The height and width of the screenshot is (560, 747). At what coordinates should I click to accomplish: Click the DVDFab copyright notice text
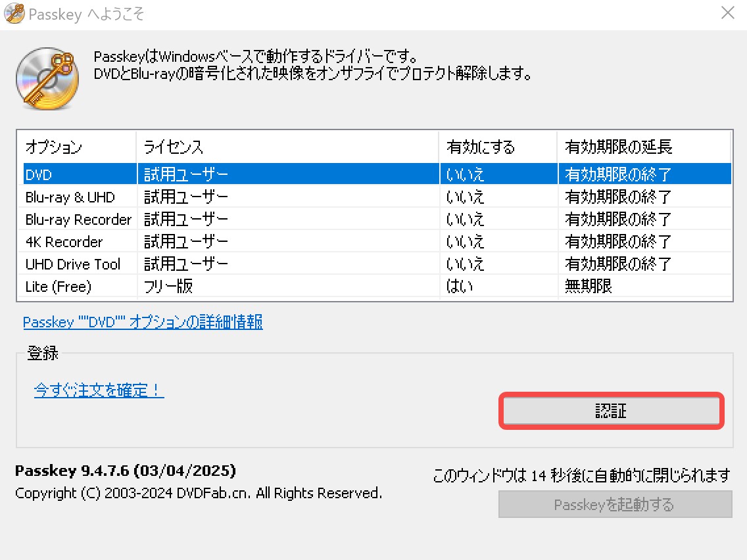[x=198, y=493]
